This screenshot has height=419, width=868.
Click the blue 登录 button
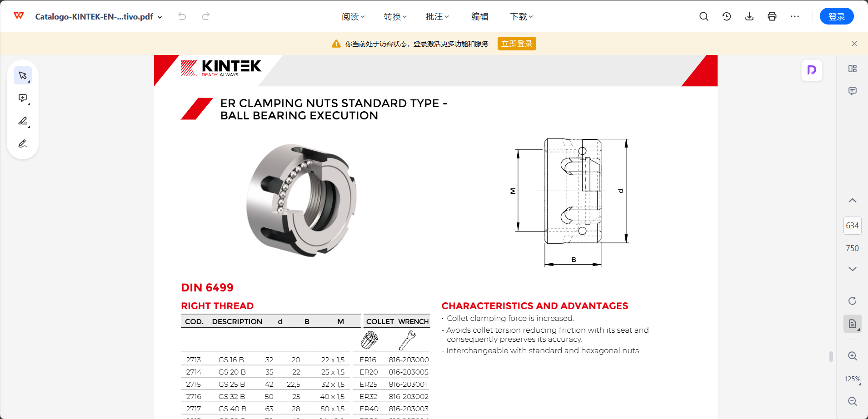click(x=836, y=17)
